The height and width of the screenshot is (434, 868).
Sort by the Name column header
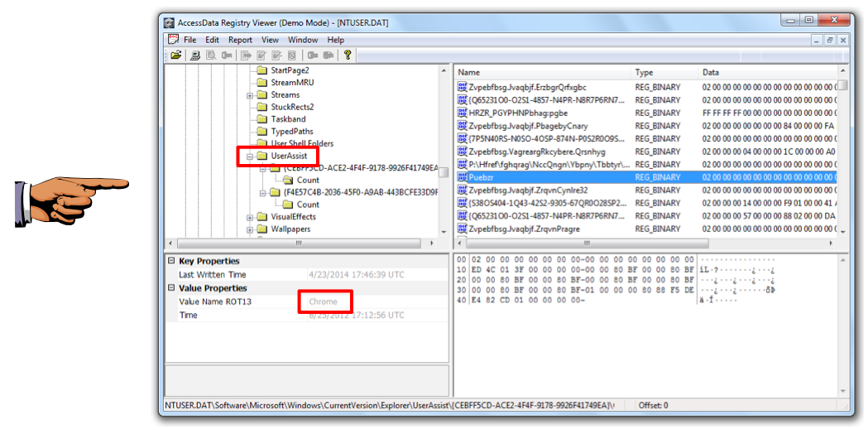coord(543,73)
